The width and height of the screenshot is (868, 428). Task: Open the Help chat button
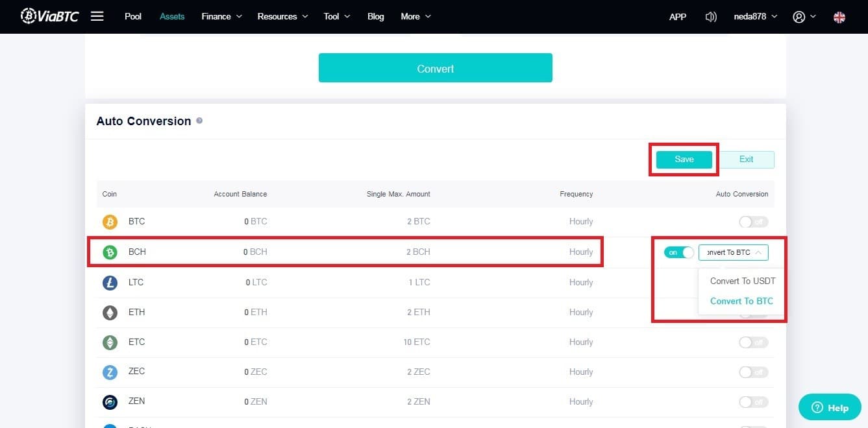tap(830, 407)
